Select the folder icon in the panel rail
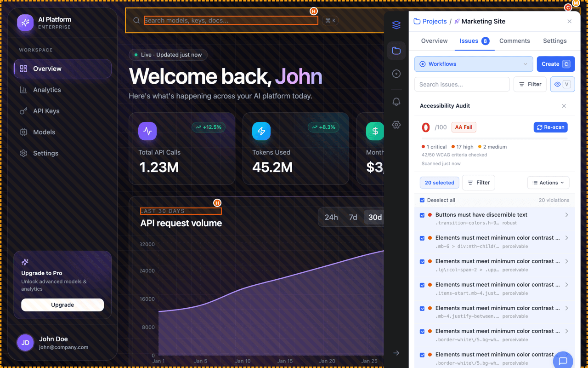This screenshot has width=588, height=368. (396, 51)
